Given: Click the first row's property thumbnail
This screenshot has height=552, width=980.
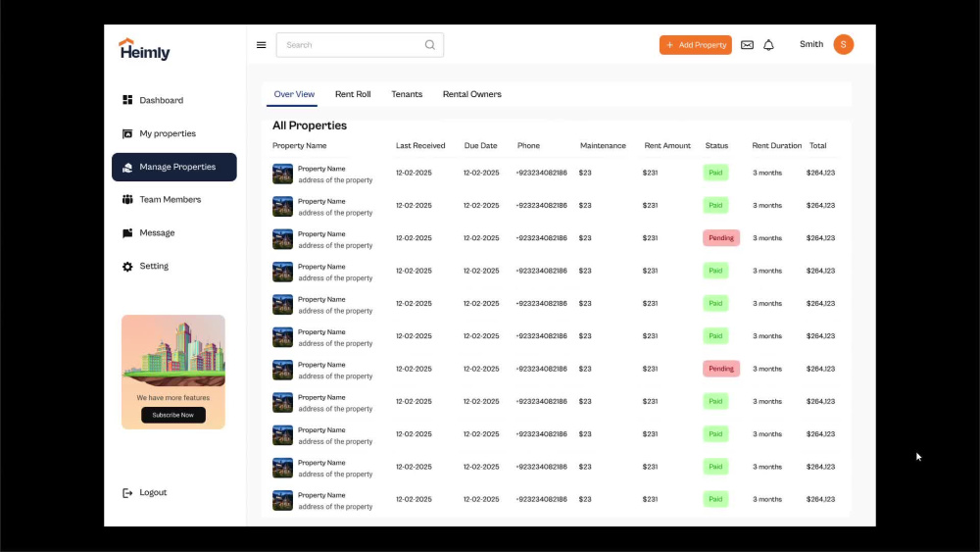Looking at the screenshot, I should [x=282, y=174].
